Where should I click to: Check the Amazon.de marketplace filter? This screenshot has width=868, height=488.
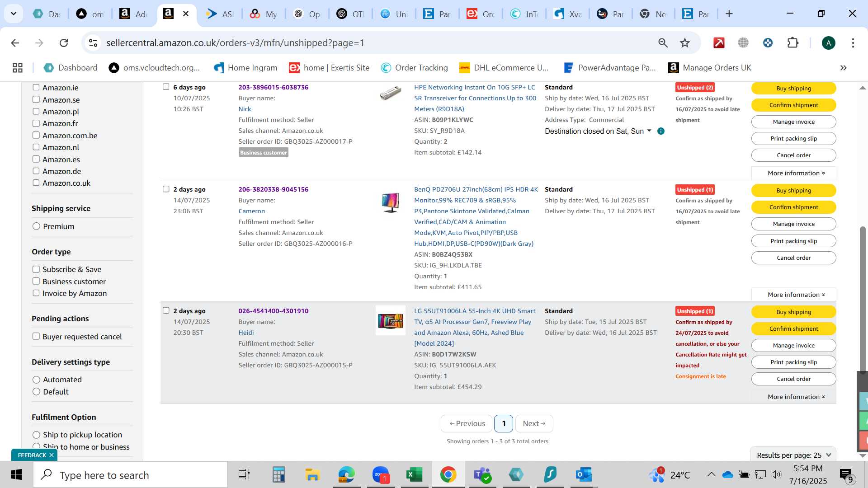click(x=36, y=171)
